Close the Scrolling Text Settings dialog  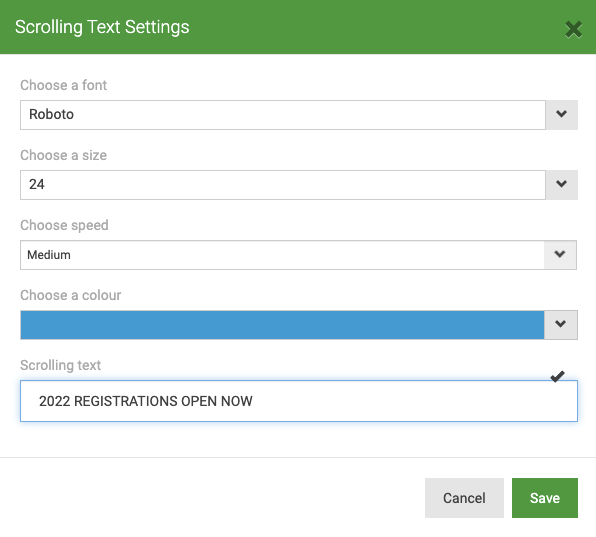click(573, 30)
